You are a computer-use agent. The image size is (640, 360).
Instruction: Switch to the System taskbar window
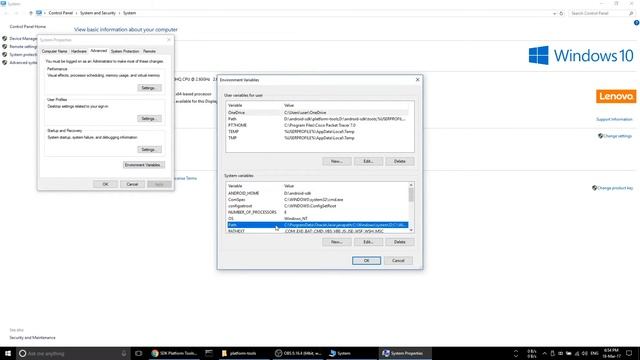[352, 353]
